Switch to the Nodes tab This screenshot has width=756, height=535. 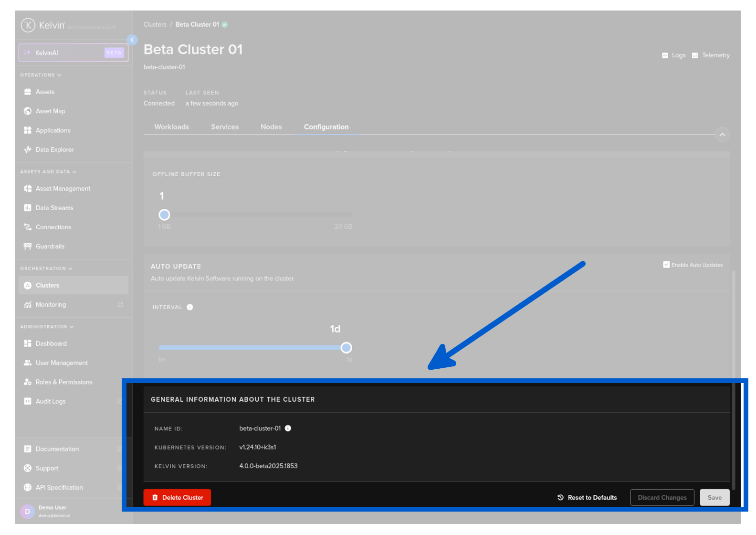(271, 127)
